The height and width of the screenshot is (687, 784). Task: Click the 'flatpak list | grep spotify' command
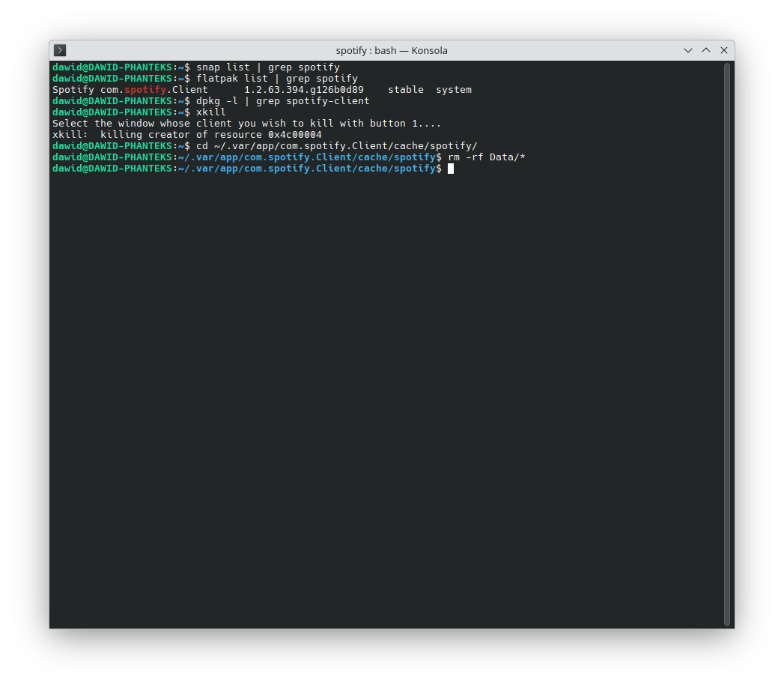(x=277, y=79)
